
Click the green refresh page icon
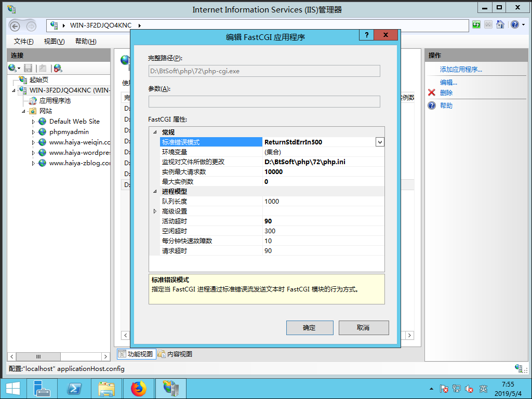click(x=476, y=24)
